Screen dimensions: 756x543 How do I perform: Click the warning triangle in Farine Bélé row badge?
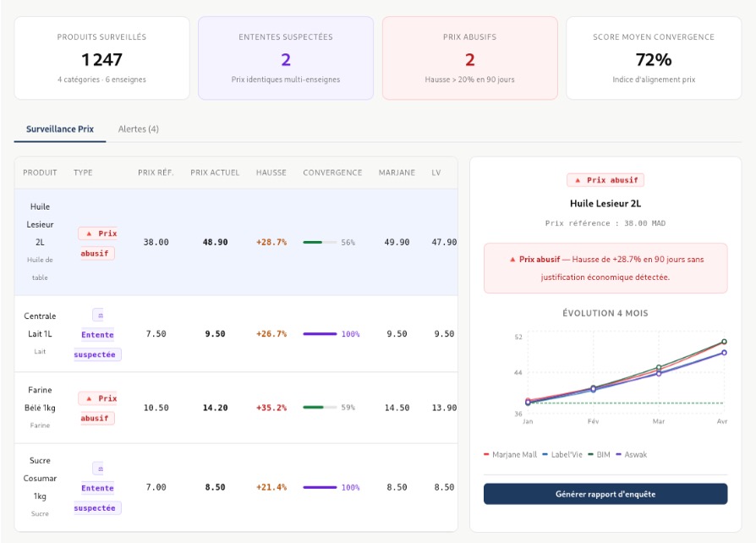click(x=89, y=398)
